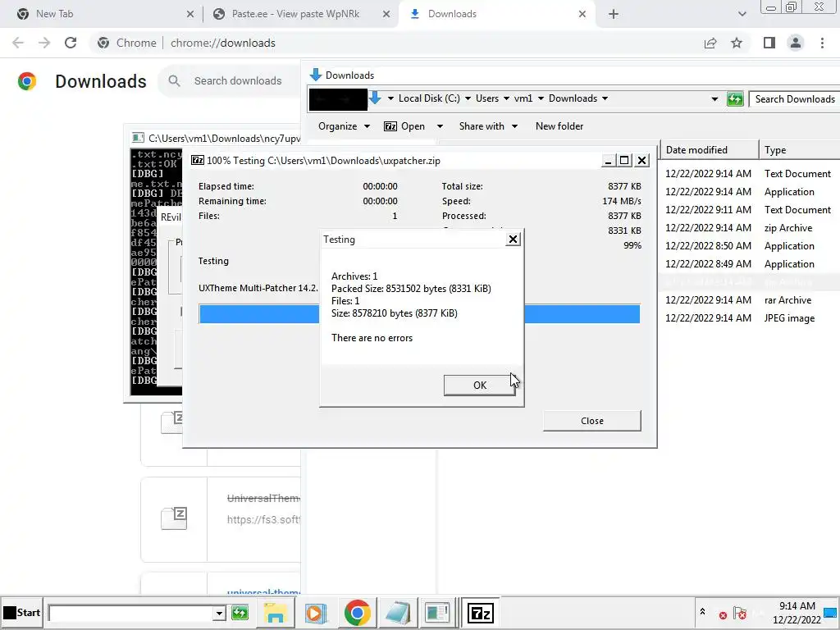This screenshot has height=630, width=840.
Task: Select the zip Archive row dated 9:14 AM
Action: pyautogui.click(x=750, y=228)
